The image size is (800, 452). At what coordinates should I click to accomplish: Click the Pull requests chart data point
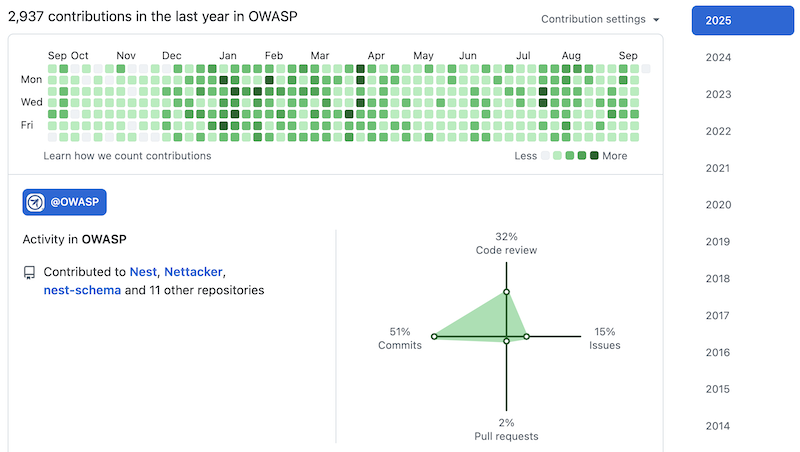click(x=507, y=341)
